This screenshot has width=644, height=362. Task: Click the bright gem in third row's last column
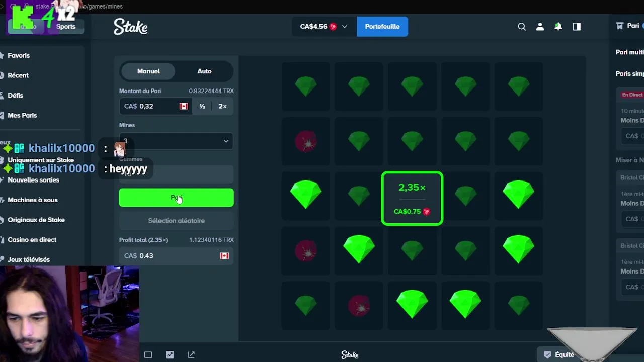pyautogui.click(x=519, y=196)
